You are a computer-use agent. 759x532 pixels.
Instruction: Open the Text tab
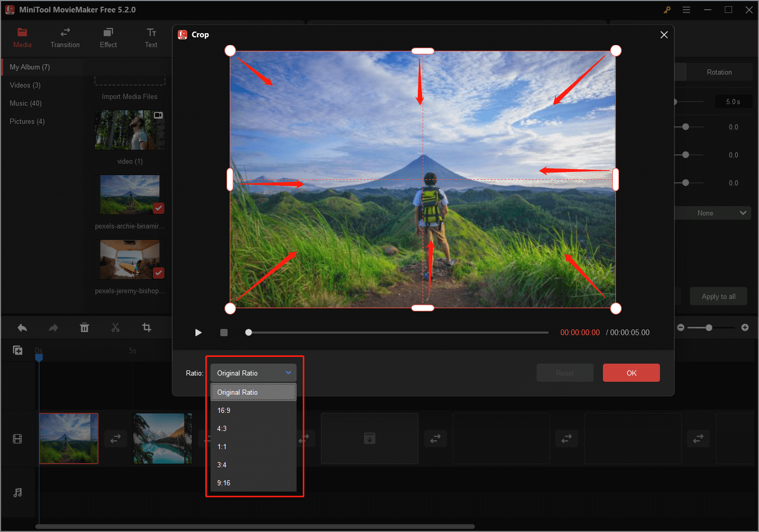pos(151,38)
